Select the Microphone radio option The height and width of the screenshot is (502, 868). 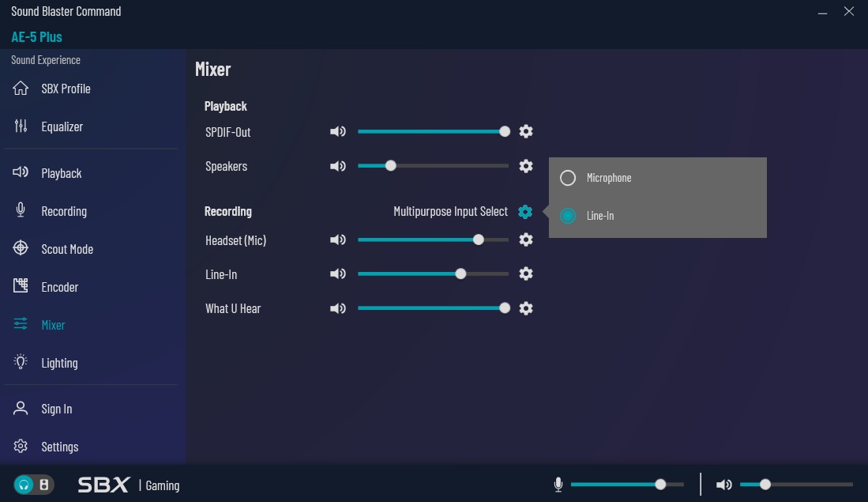pos(568,178)
